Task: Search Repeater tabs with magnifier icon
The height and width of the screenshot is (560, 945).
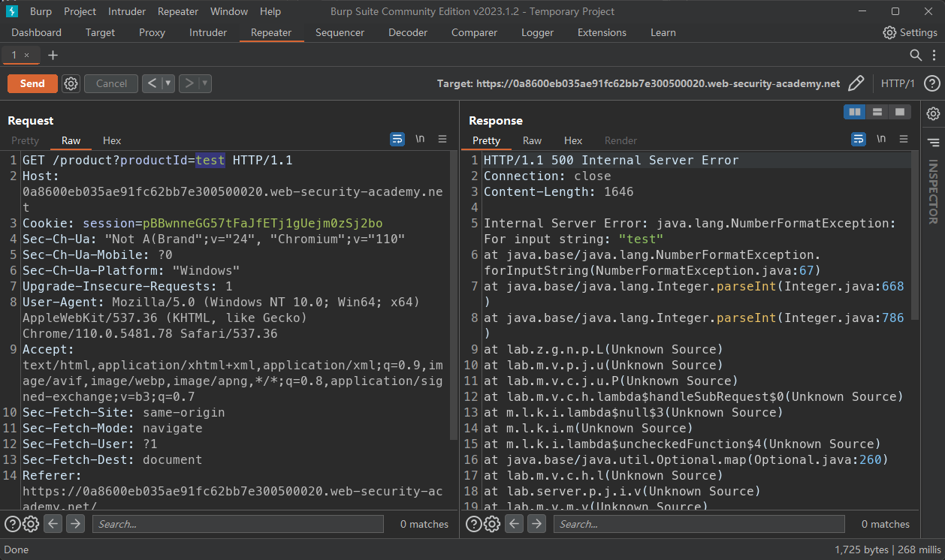Action: point(915,55)
